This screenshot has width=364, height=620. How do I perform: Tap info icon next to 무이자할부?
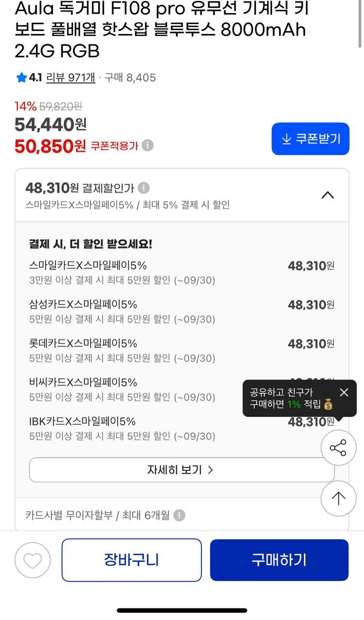point(179,515)
